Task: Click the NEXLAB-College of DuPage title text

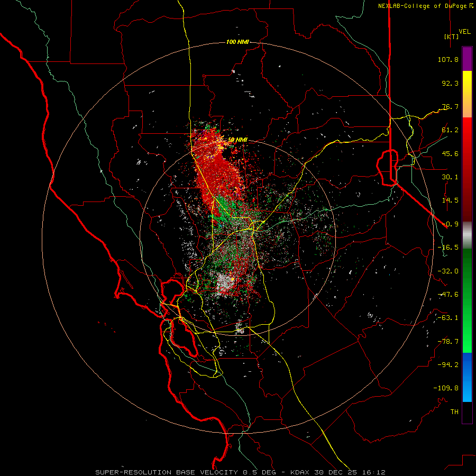Action: tap(422, 6)
